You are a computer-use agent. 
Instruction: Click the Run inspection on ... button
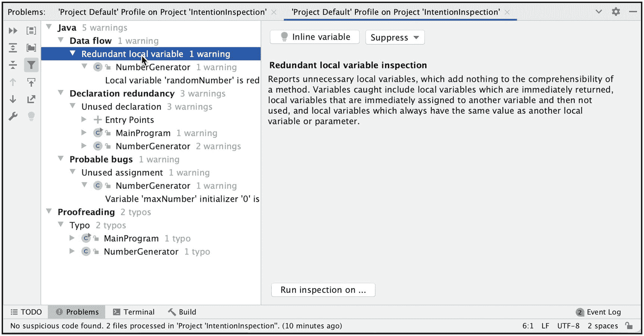click(323, 290)
